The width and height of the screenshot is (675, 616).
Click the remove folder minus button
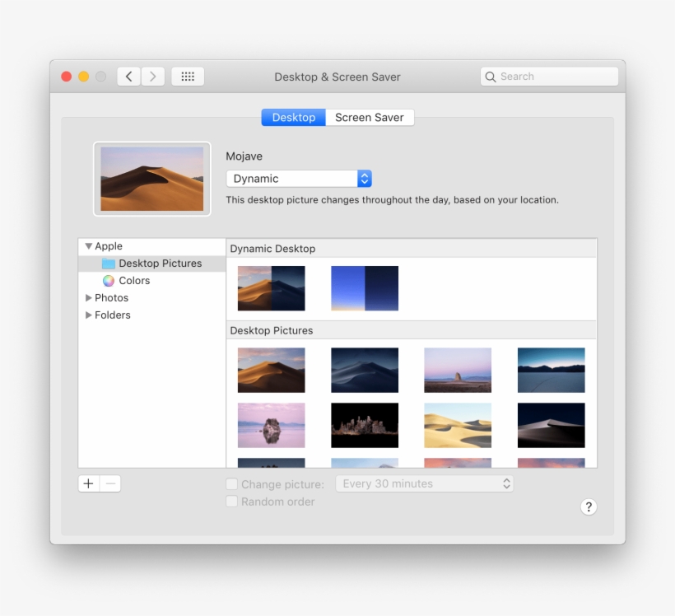(109, 483)
